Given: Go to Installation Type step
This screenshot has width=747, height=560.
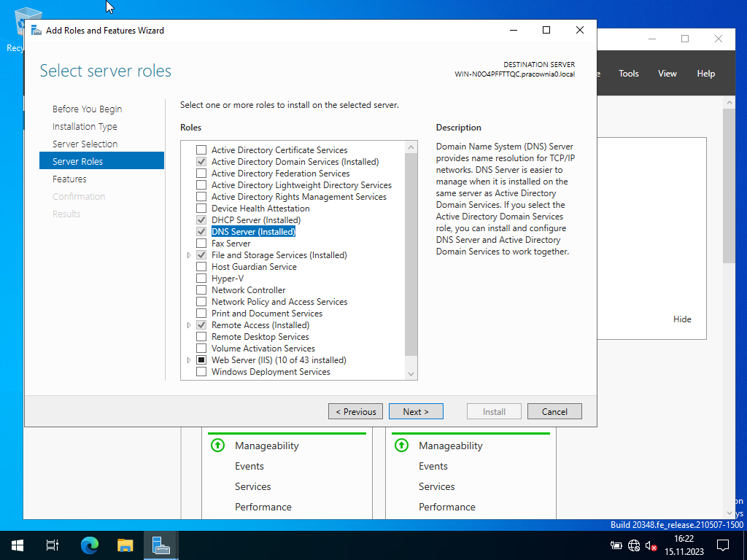Looking at the screenshot, I should (85, 127).
